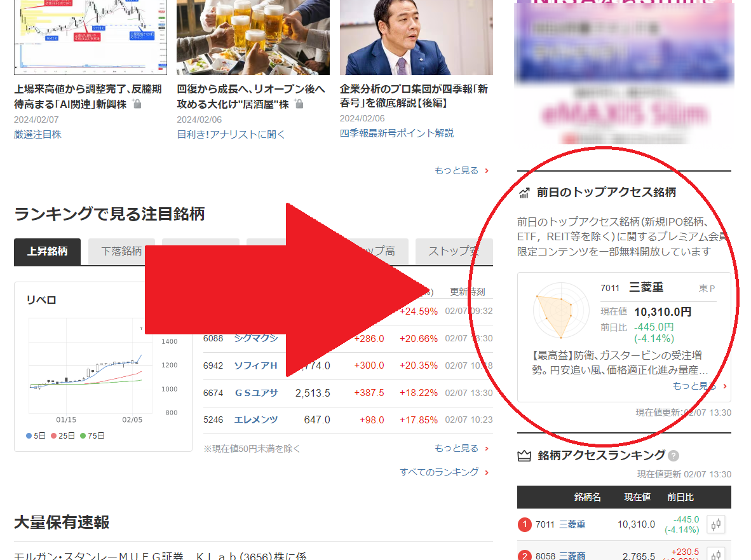Screen dimensions: 751x560
Task: Click 現在値 column header in access ranking
Action: tap(637, 497)
